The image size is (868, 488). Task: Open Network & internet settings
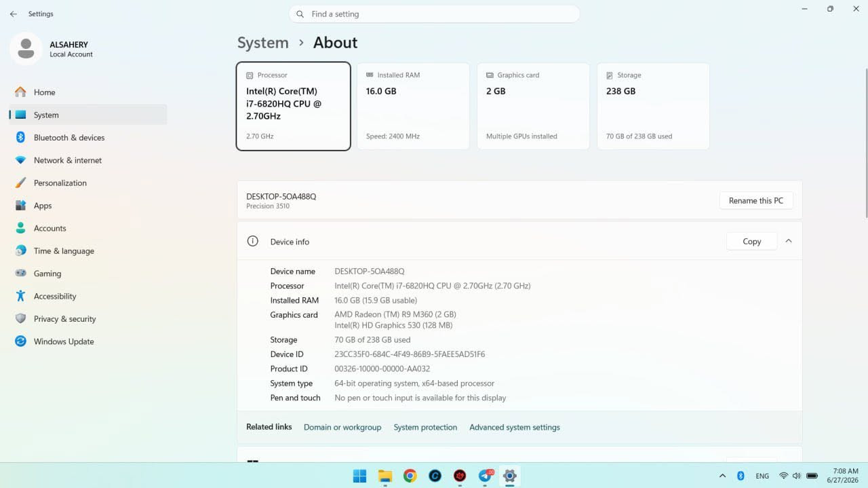[x=87, y=160]
